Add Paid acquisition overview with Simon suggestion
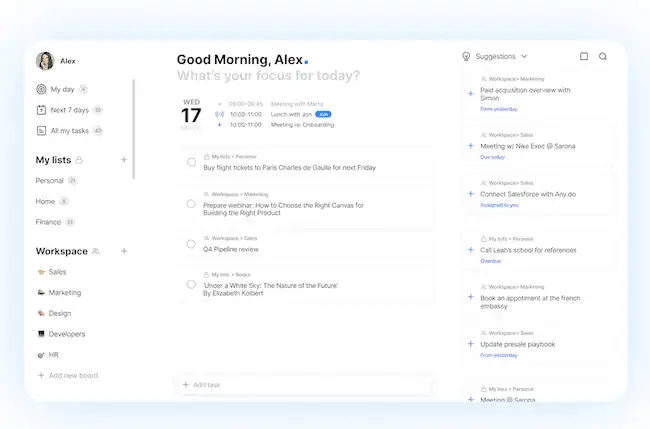 (x=471, y=94)
